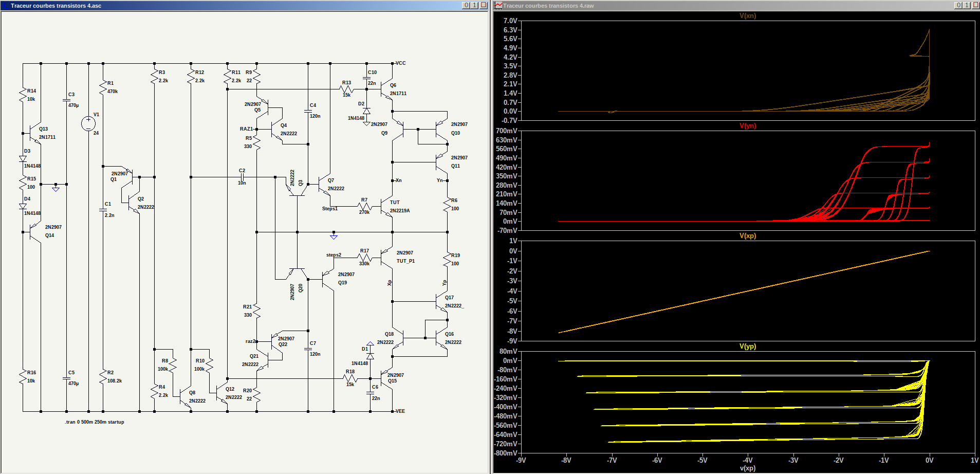Click the C10 capacitor label
Image resolution: width=980 pixels, height=474 pixels.
coord(373,72)
